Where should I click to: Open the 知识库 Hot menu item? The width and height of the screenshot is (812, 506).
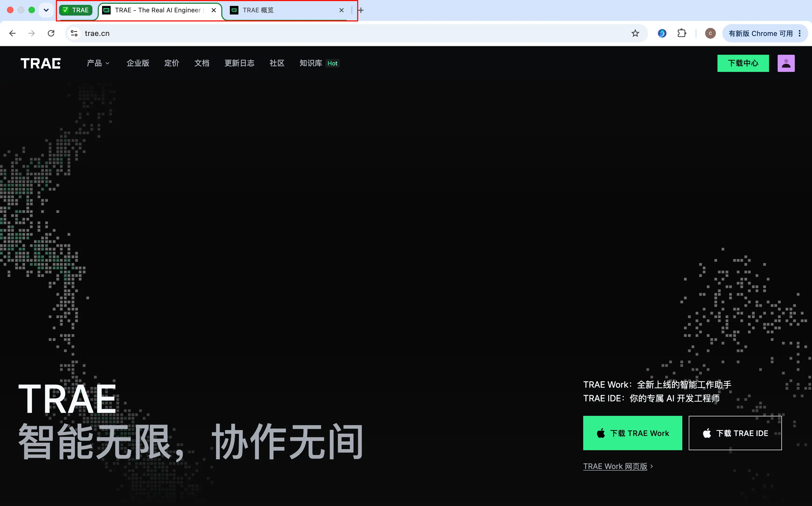click(320, 63)
